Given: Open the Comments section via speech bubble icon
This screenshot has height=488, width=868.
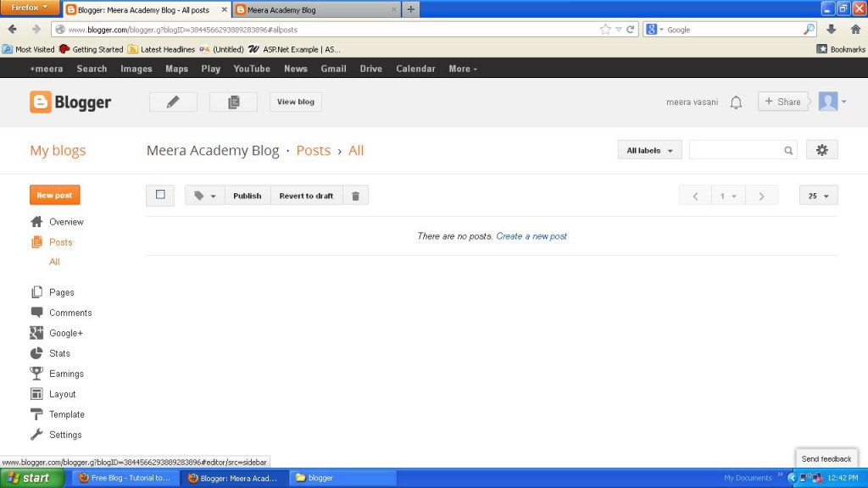Looking at the screenshot, I should [x=36, y=313].
